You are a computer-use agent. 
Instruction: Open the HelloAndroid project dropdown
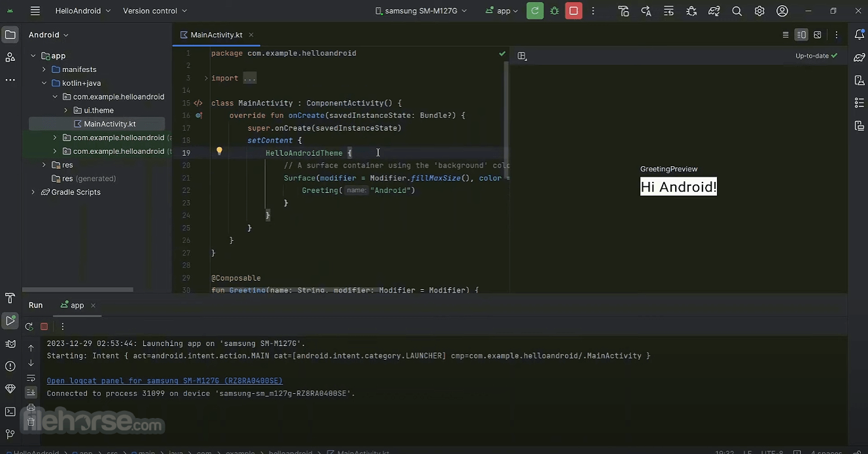(x=83, y=10)
